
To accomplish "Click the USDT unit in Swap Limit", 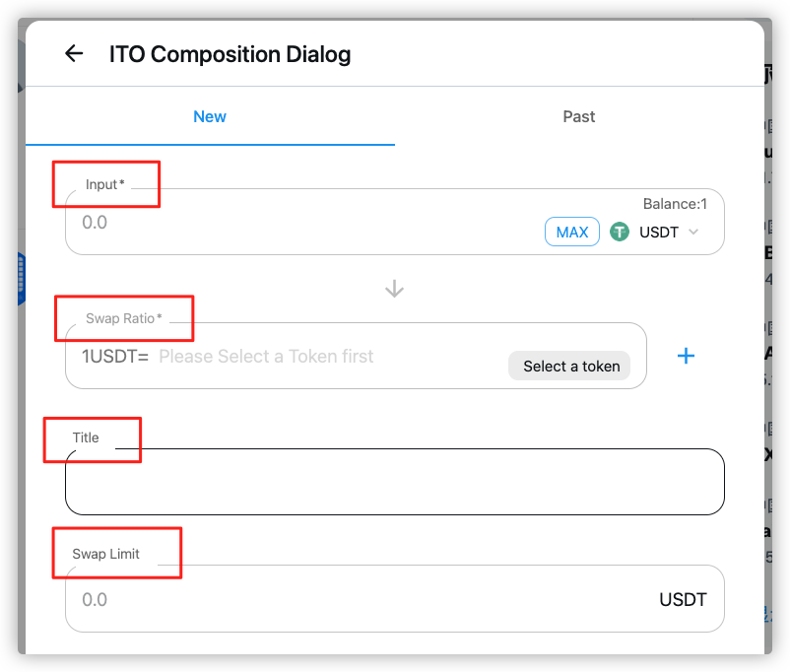I will [x=684, y=599].
